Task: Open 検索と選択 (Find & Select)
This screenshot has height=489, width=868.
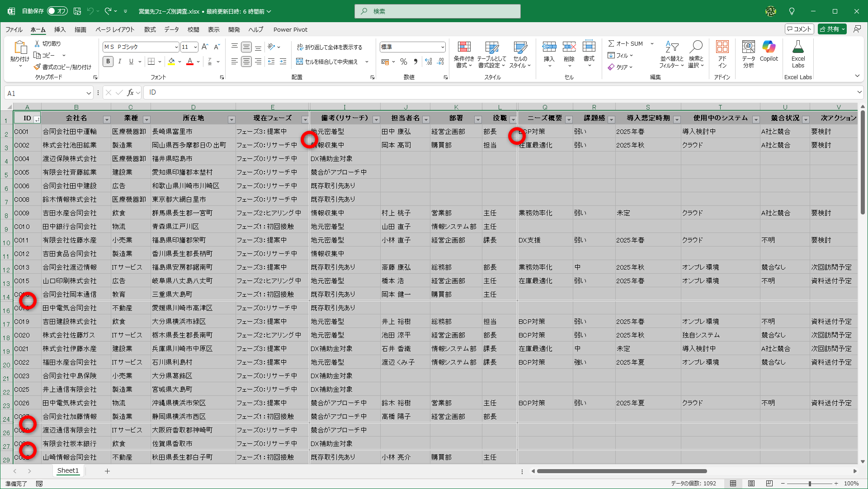Action: 696,54
